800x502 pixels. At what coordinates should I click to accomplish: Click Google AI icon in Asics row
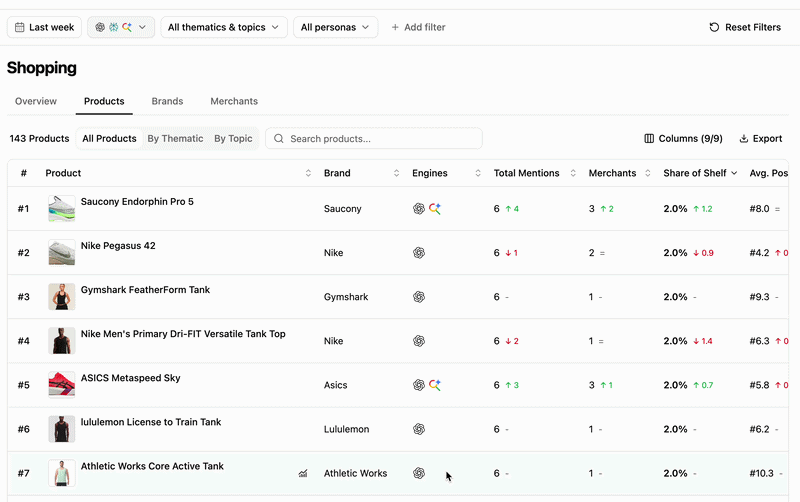tap(435, 385)
